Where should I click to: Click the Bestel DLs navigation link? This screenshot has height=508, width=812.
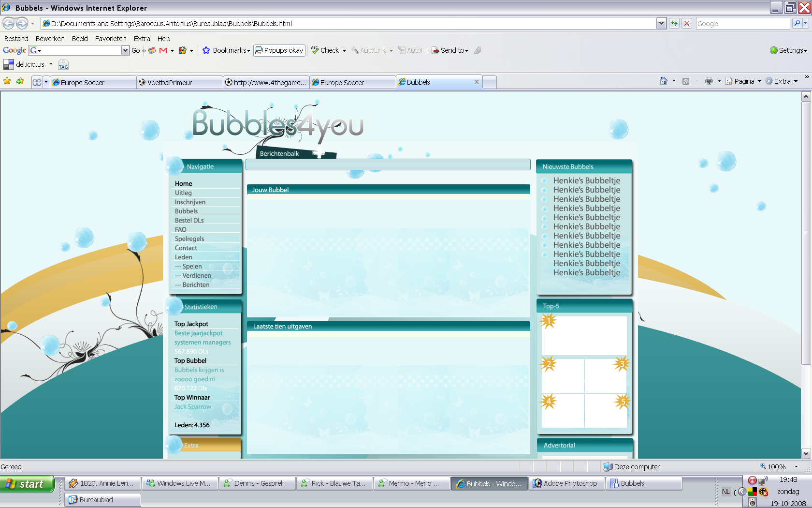pyautogui.click(x=189, y=220)
